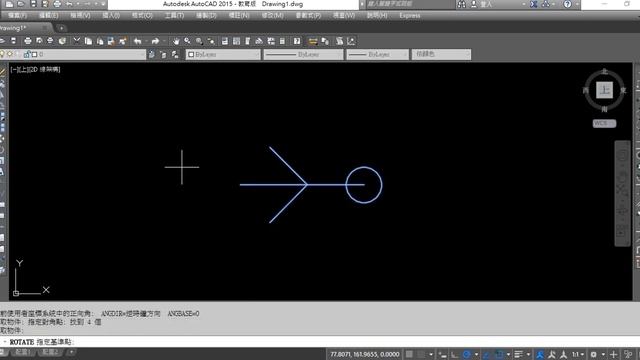Click the Redo arrow in the Standard toolbar
Image resolution: width=640 pixels, height=360 pixels.
pyautogui.click(x=155, y=41)
